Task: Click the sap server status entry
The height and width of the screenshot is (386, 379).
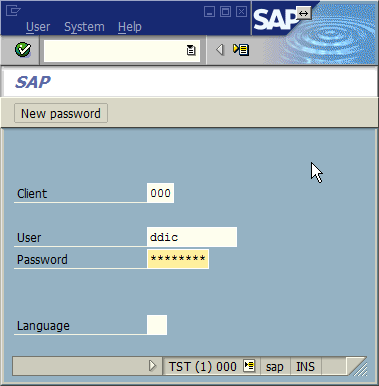Action: pyautogui.click(x=275, y=367)
